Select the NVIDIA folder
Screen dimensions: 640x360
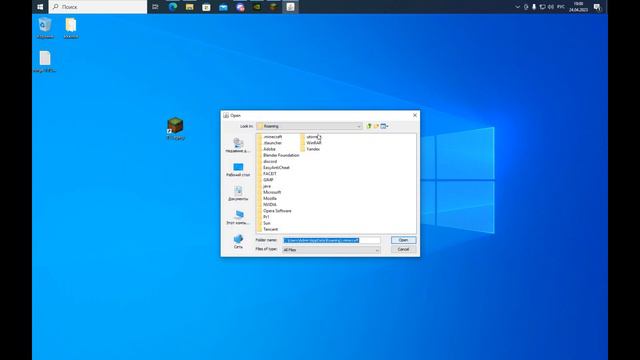point(267,204)
